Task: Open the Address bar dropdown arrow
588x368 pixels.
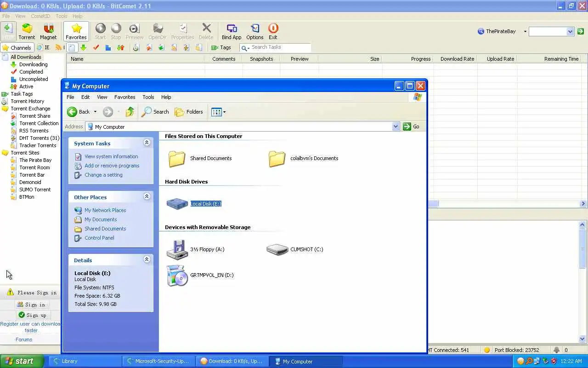Action: (x=396, y=126)
